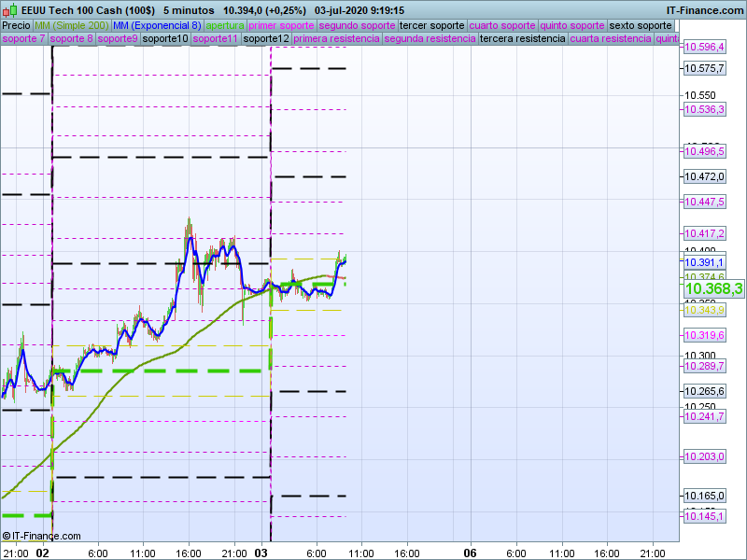Select the primer soporte label
This screenshot has height=560, width=747.
click(281, 25)
